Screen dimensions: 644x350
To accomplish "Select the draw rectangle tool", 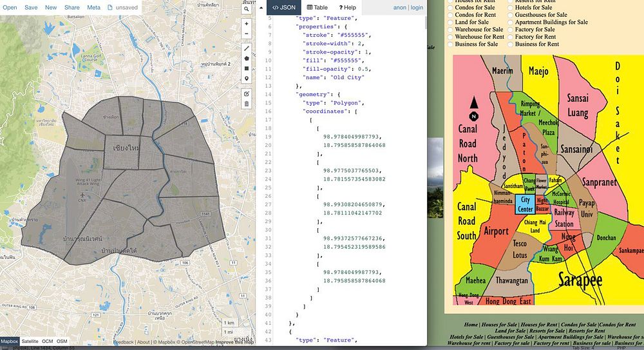I will [247, 68].
